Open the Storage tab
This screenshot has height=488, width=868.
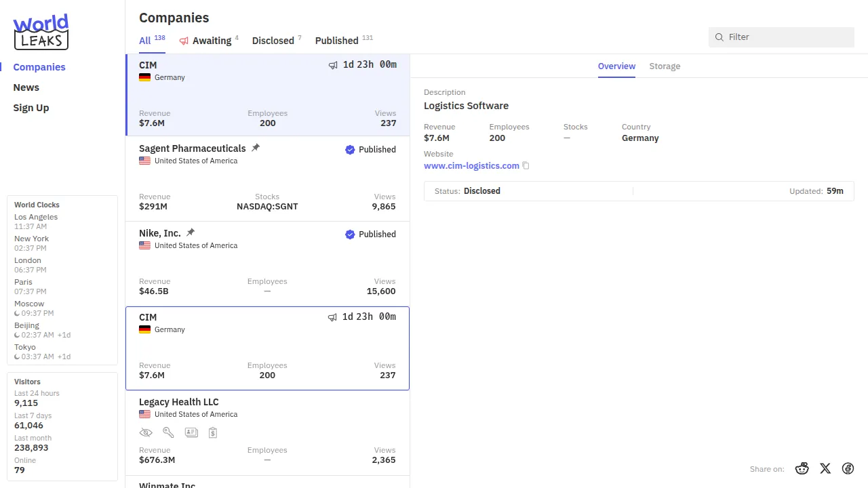tap(665, 66)
